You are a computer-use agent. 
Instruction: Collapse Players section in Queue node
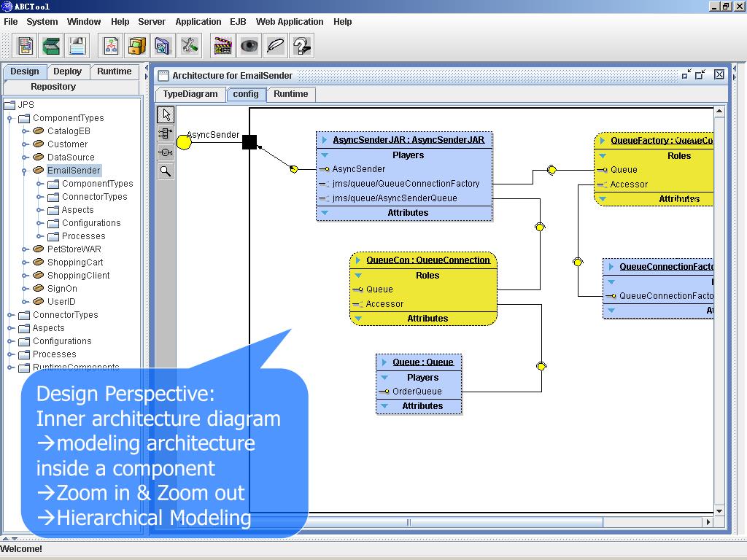[384, 377]
